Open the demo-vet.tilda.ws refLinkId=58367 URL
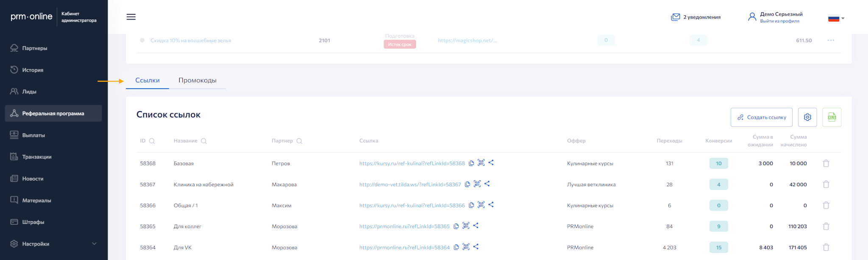This screenshot has height=260, width=868. pyautogui.click(x=410, y=185)
